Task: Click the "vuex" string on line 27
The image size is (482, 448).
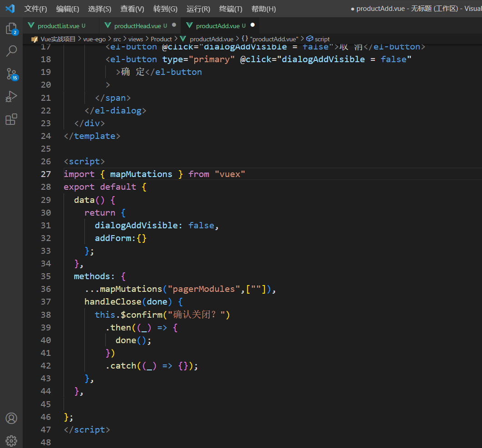Action: pos(230,174)
